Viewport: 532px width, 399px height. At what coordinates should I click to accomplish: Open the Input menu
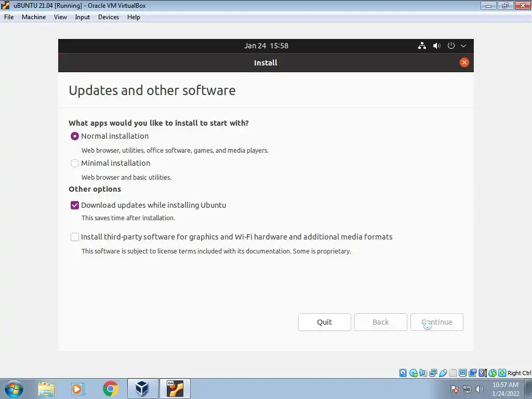click(83, 17)
